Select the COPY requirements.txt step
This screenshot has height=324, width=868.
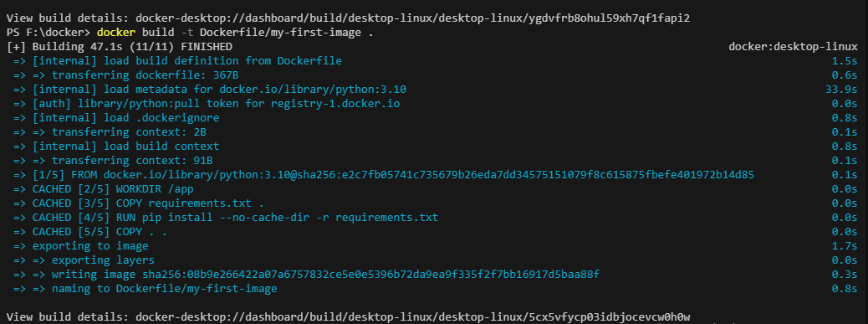[x=138, y=203]
